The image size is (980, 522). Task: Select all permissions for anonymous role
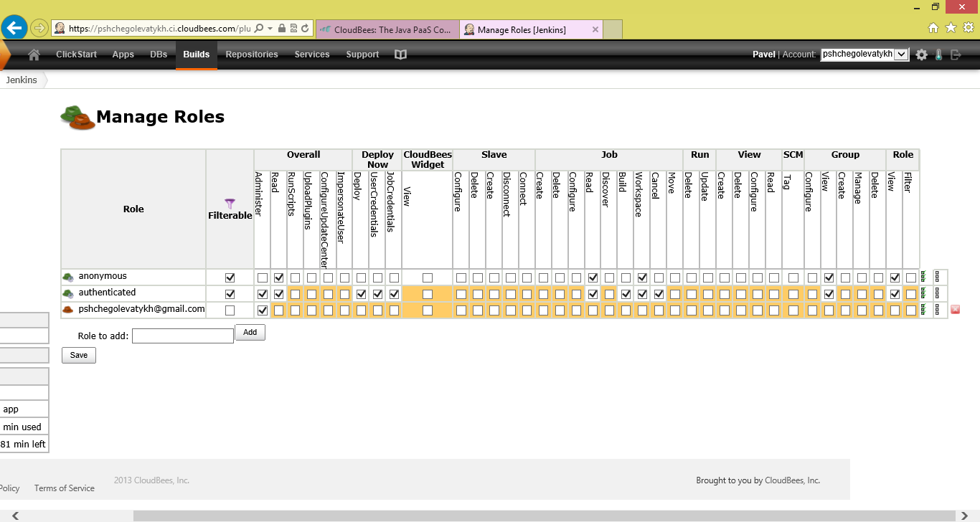[x=924, y=277]
